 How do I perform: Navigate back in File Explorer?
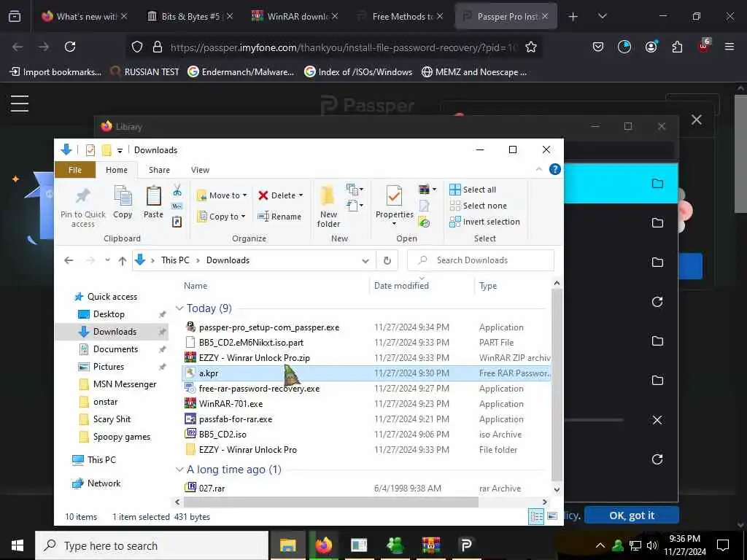(69, 260)
